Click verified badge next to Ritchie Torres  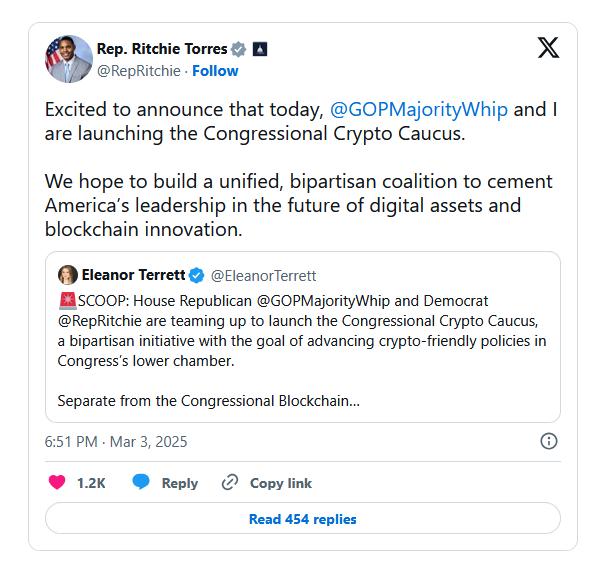(x=238, y=49)
